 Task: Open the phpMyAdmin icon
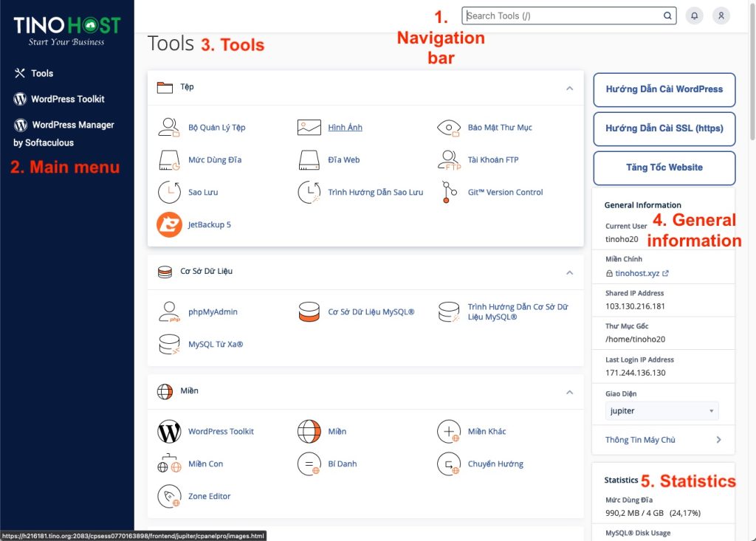(x=169, y=312)
